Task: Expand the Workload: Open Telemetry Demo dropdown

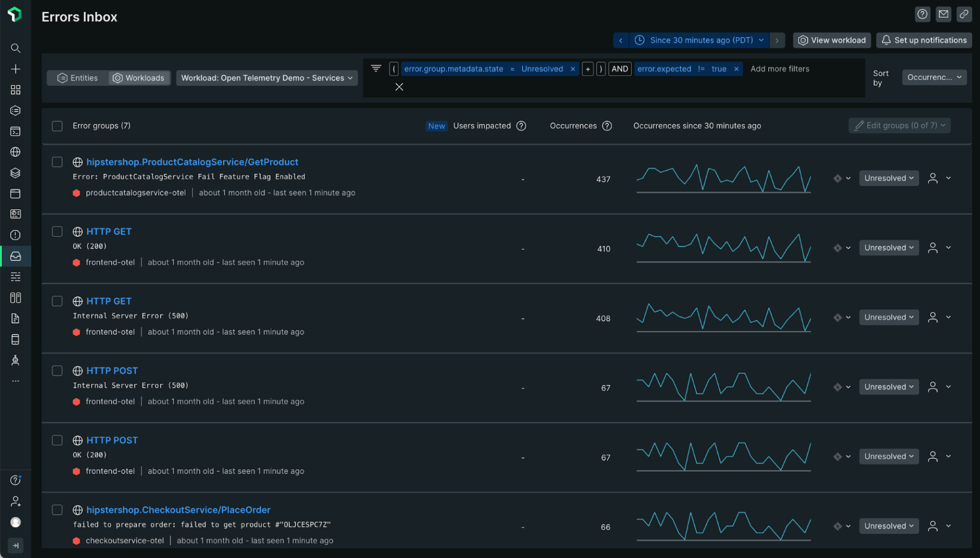Action: pyautogui.click(x=266, y=78)
